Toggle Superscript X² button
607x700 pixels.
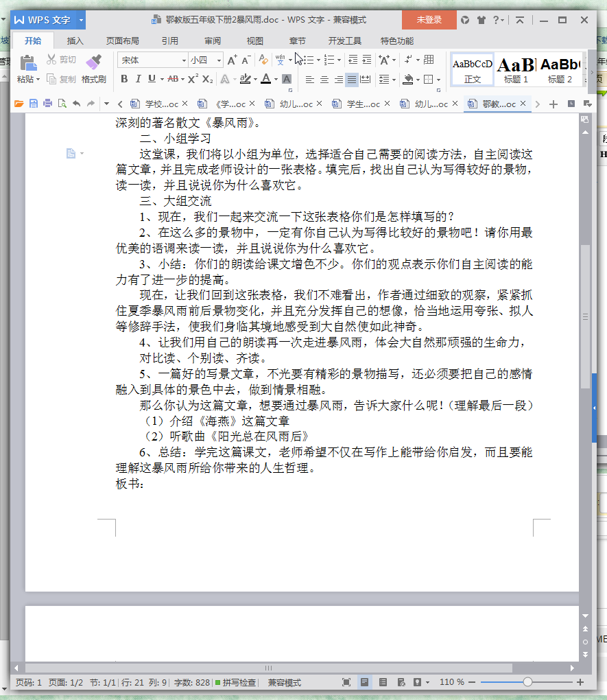tap(193, 79)
